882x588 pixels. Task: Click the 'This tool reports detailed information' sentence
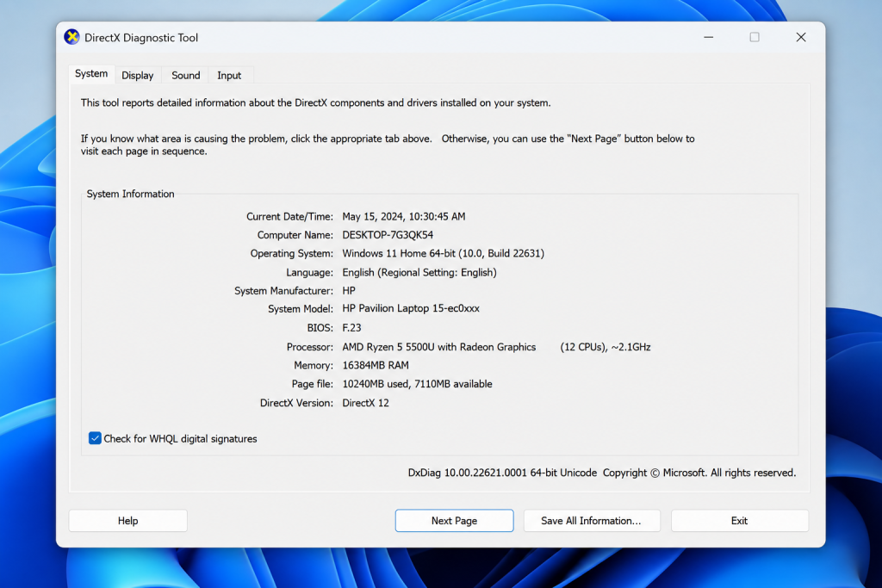point(315,102)
